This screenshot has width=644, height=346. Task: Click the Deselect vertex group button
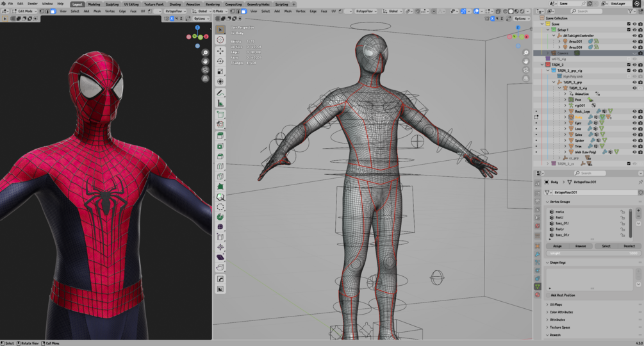click(629, 246)
